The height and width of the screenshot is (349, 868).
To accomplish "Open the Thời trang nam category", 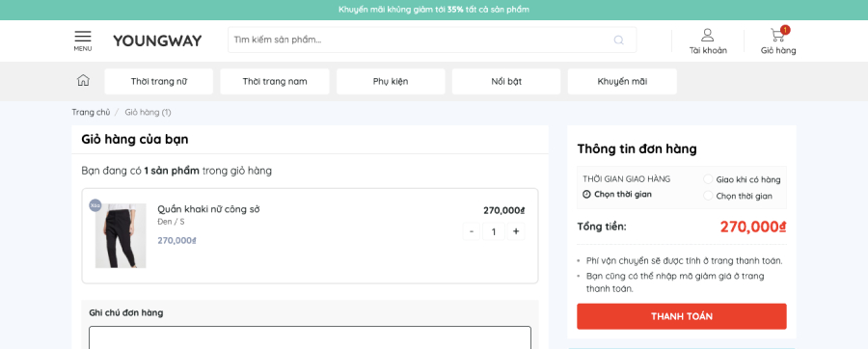I will tap(275, 81).
